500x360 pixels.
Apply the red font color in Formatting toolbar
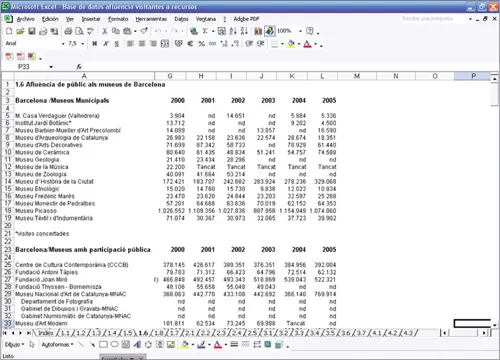point(307,44)
